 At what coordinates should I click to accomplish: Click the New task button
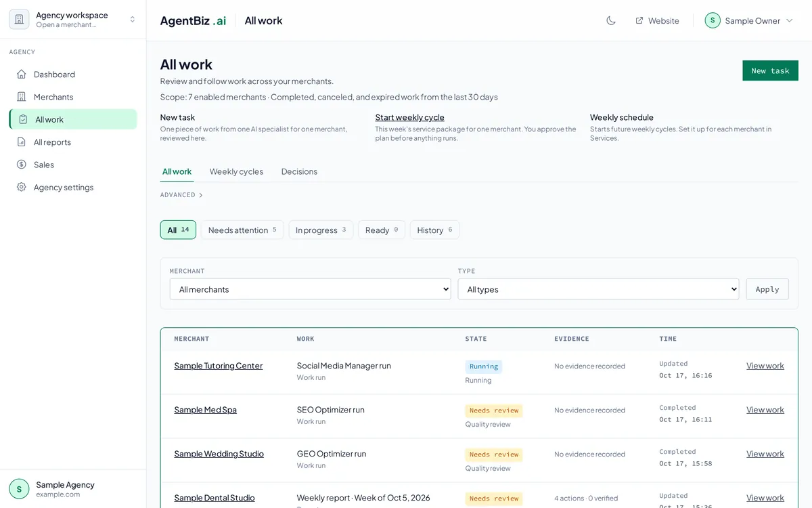click(x=770, y=70)
